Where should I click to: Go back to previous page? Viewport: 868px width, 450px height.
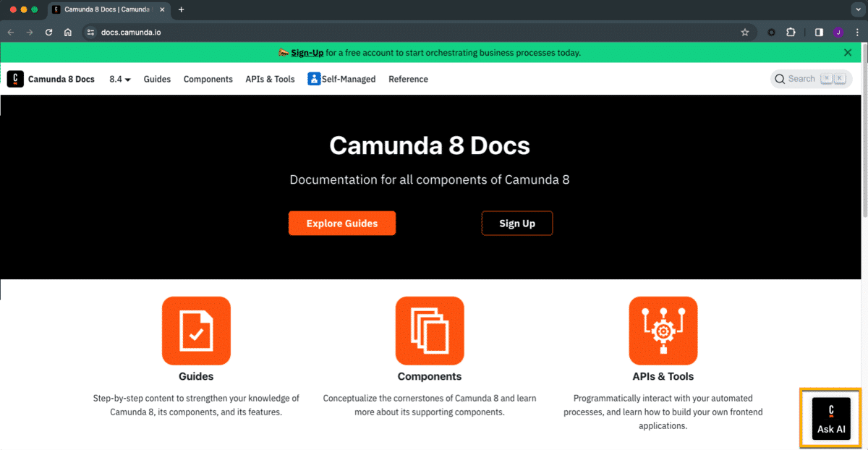click(11, 32)
